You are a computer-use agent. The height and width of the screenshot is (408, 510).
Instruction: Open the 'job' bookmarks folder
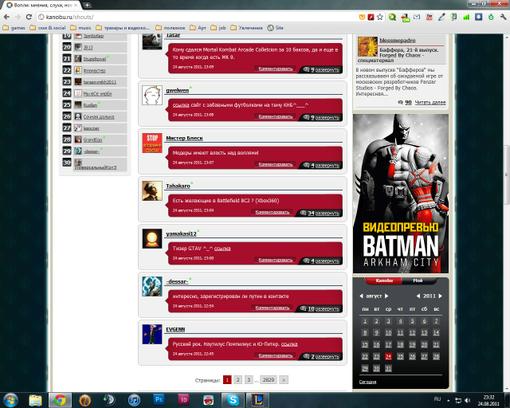[x=218, y=28]
